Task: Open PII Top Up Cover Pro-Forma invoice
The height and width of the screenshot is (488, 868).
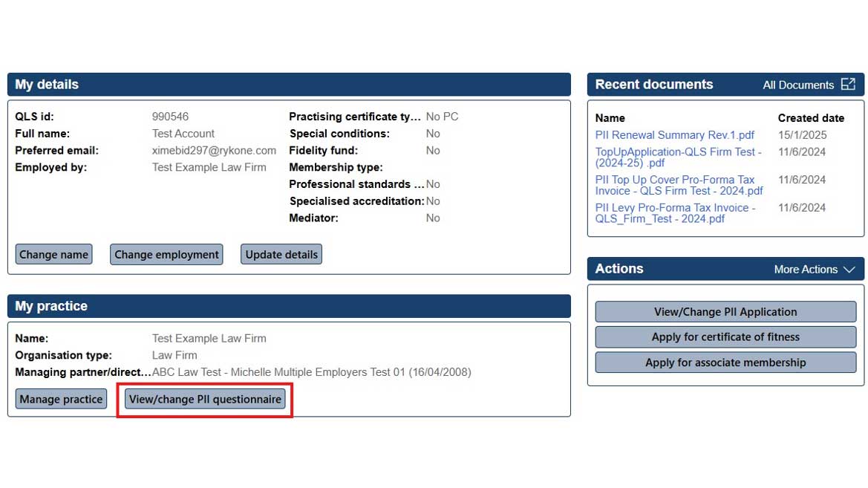Action: [x=679, y=185]
